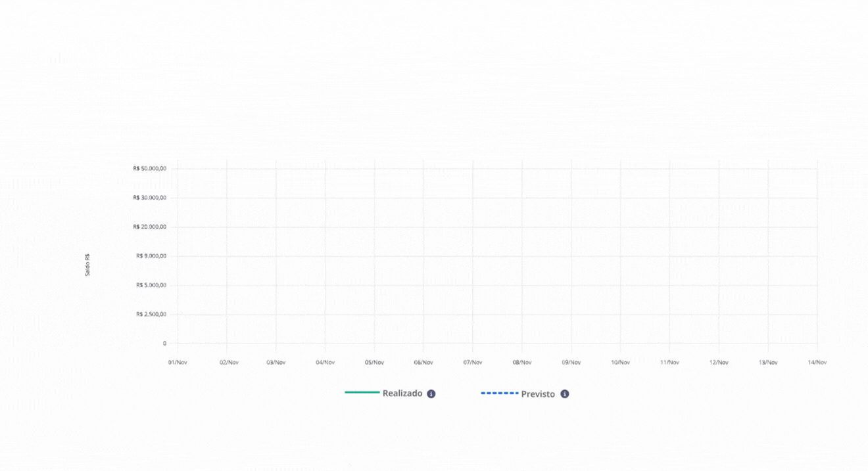Click the blue dashed Previsto line swatch
This screenshot has height=471, width=868.
(x=499, y=393)
